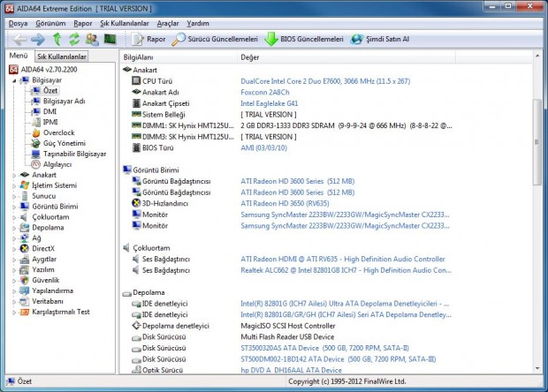Image resolution: width=548 pixels, height=392 pixels.
Task: Select Multi Flash Reader USB Device value
Action: [287, 337]
